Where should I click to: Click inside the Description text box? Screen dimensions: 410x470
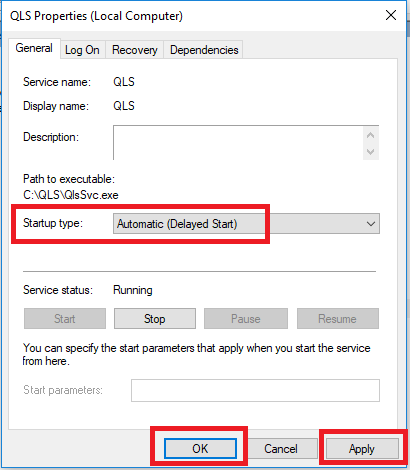[x=238, y=143]
